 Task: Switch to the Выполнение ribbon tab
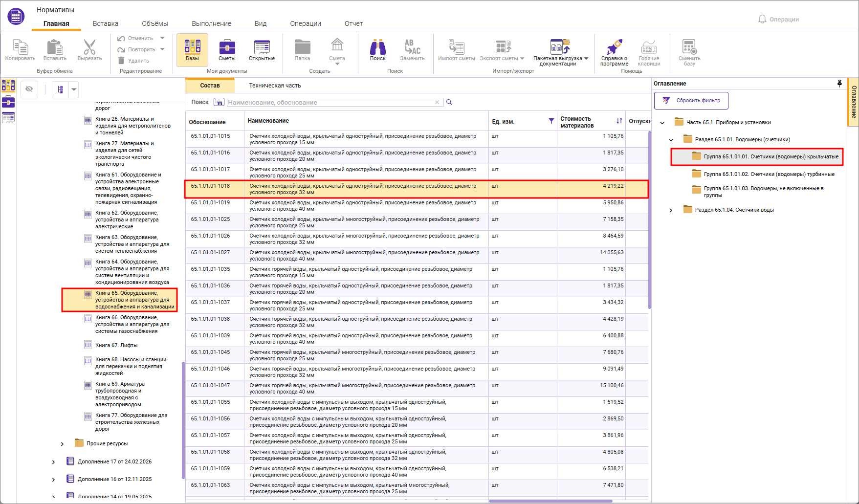pos(211,23)
